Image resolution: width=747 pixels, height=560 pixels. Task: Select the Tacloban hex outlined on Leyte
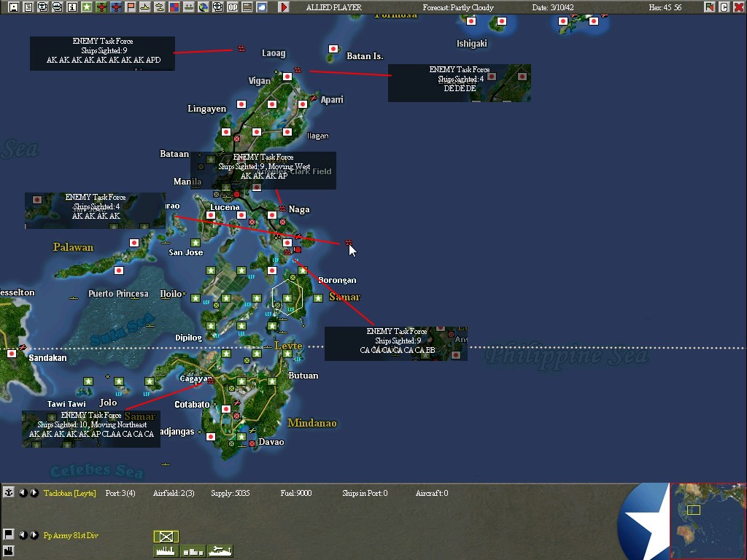click(x=287, y=298)
